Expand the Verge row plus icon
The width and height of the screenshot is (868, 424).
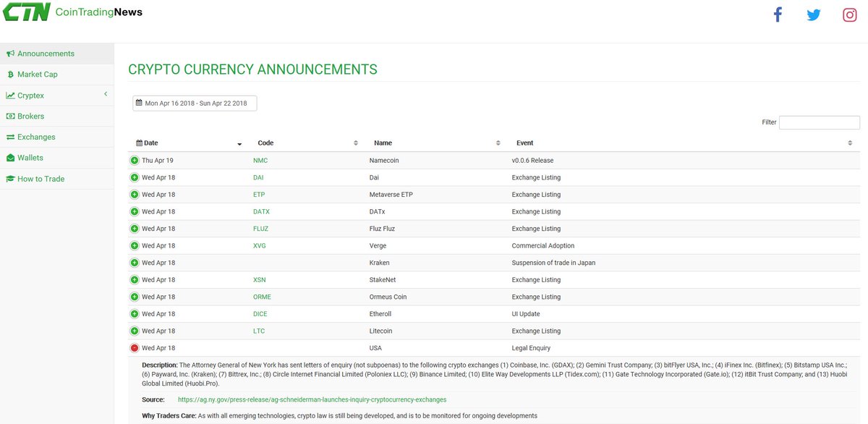(x=135, y=245)
